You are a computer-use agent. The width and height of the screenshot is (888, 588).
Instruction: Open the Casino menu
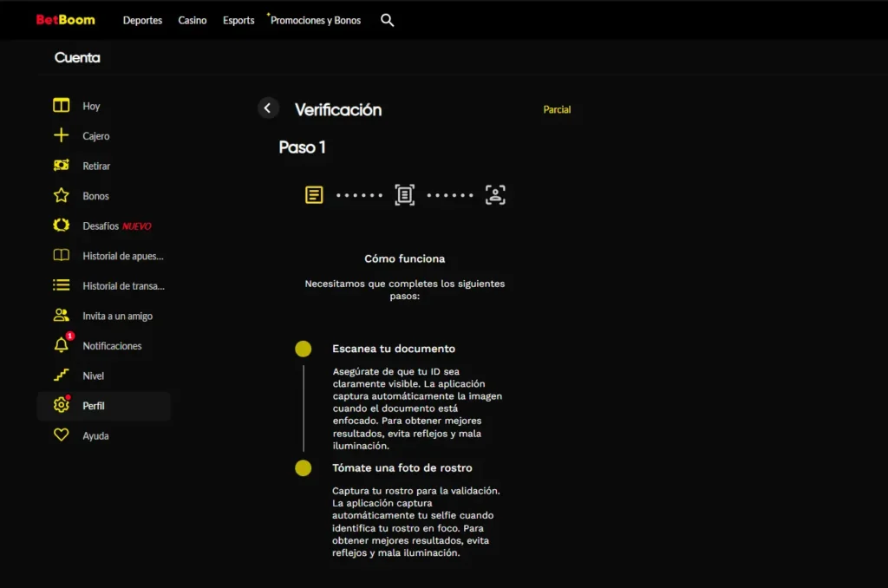193,21
